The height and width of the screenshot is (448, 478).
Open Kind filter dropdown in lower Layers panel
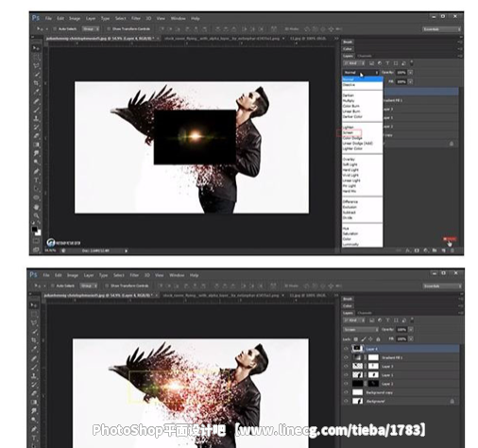tap(354, 320)
